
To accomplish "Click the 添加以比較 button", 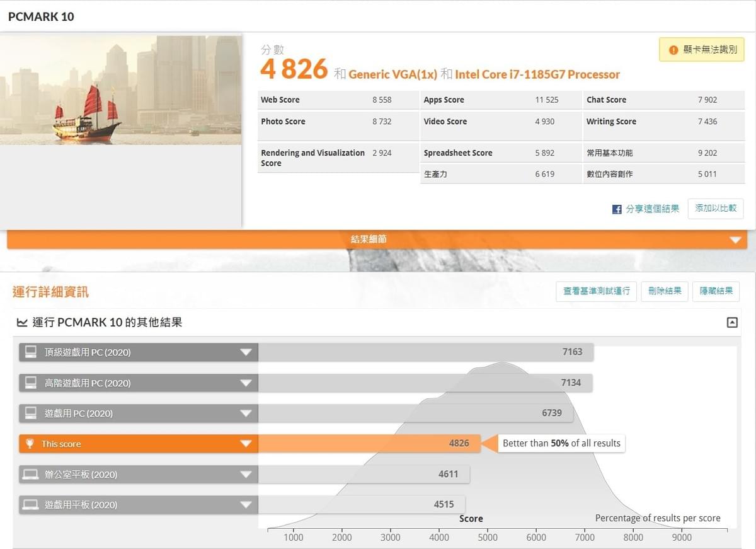I will 716,209.
